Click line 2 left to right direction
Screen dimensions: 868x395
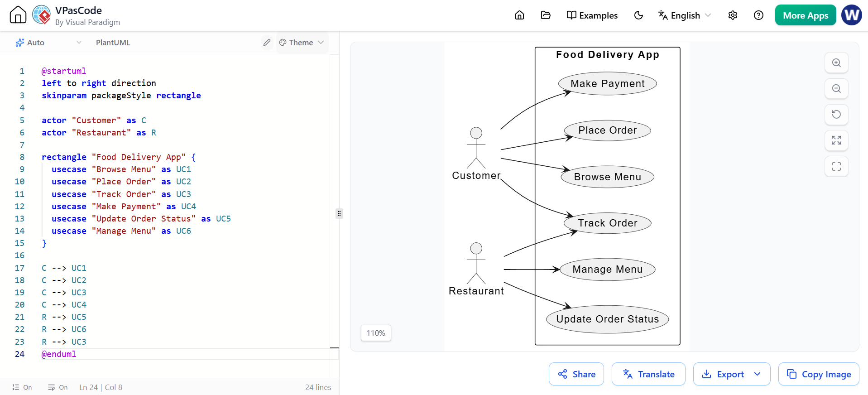[x=99, y=83]
